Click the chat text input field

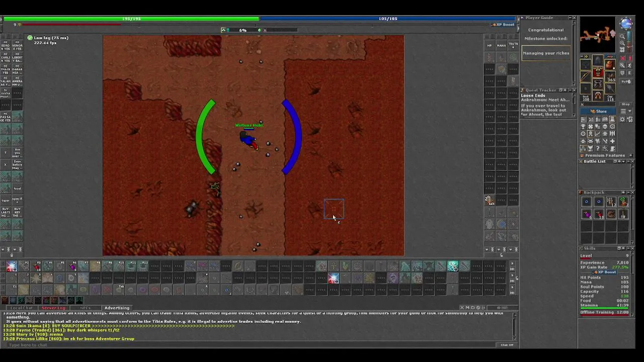252,345
